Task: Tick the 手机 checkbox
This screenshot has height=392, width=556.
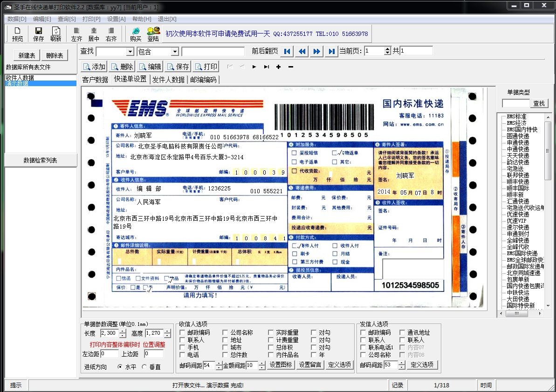Action: click(x=182, y=347)
